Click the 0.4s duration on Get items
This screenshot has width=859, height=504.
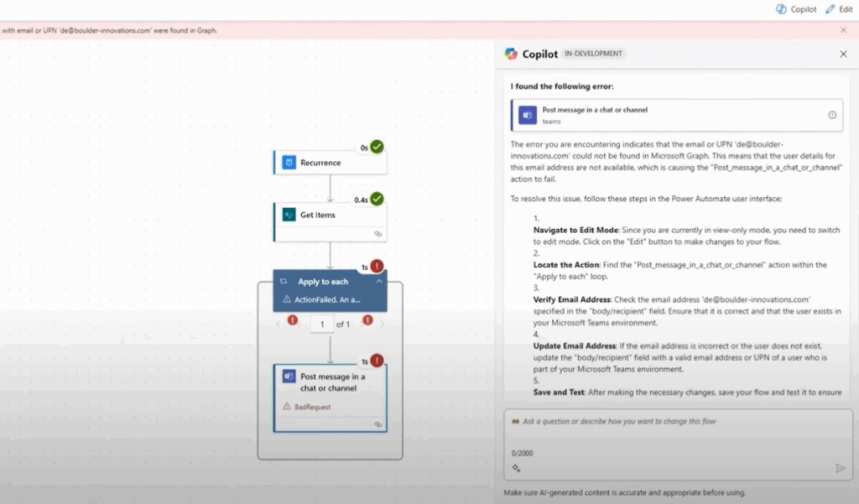(361, 200)
